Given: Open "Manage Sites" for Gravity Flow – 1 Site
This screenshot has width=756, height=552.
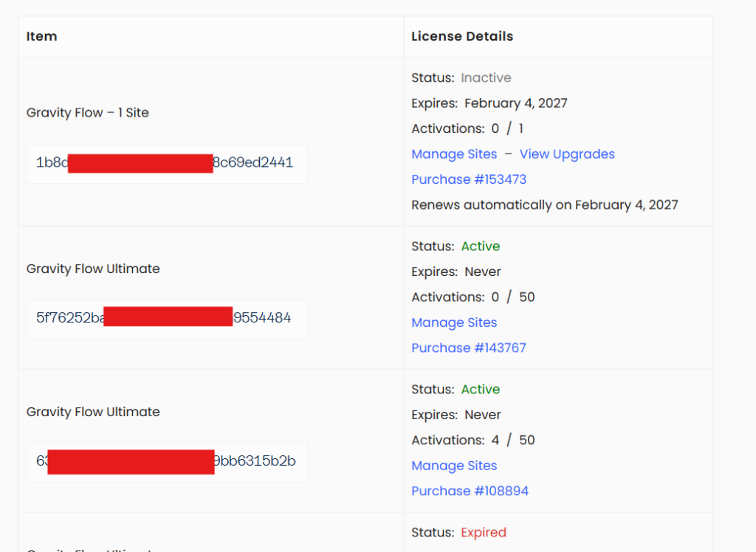Looking at the screenshot, I should pos(454,153).
